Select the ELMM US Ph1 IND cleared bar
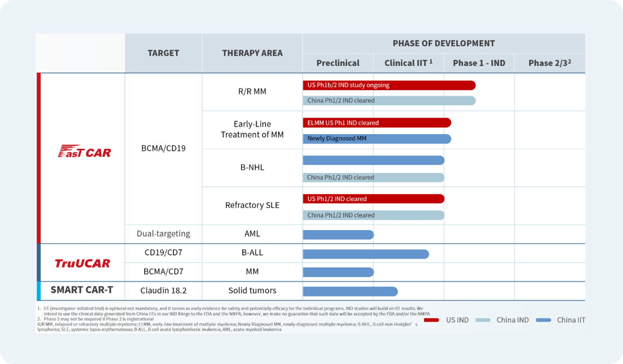 tap(377, 123)
